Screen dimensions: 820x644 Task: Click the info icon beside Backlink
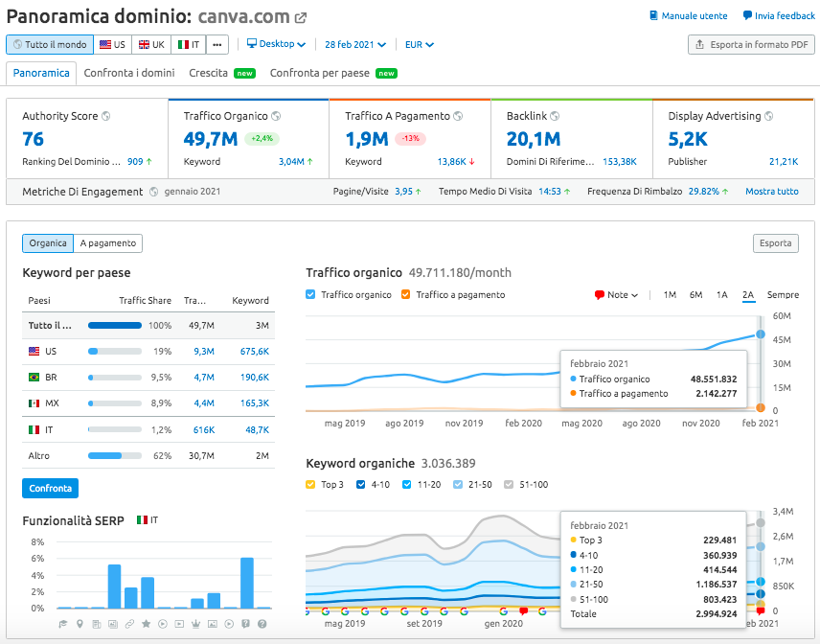click(x=555, y=116)
